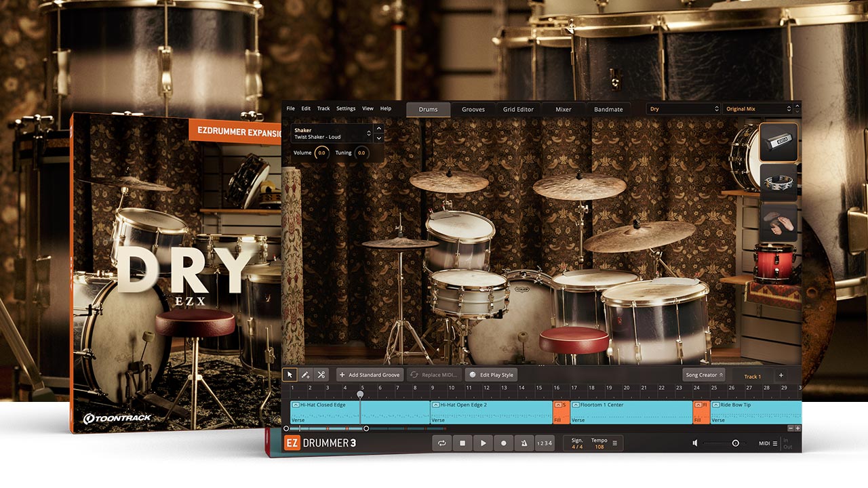Start playback with the play button

coord(484,443)
